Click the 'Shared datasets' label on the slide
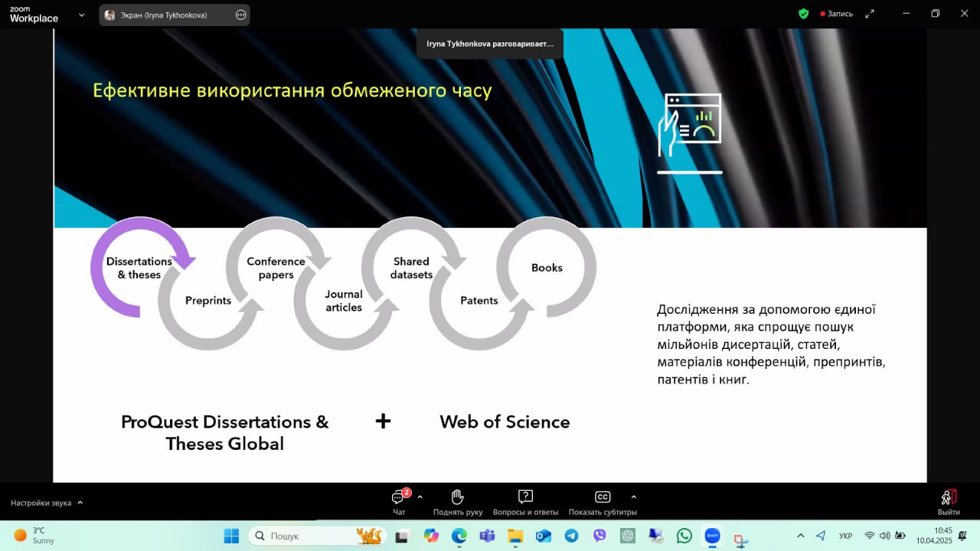 tap(411, 268)
